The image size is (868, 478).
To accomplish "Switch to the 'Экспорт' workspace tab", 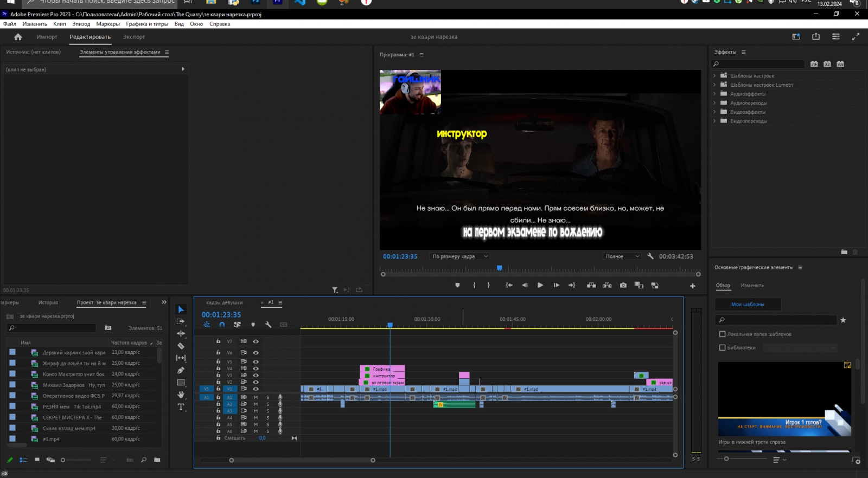I will 133,37.
